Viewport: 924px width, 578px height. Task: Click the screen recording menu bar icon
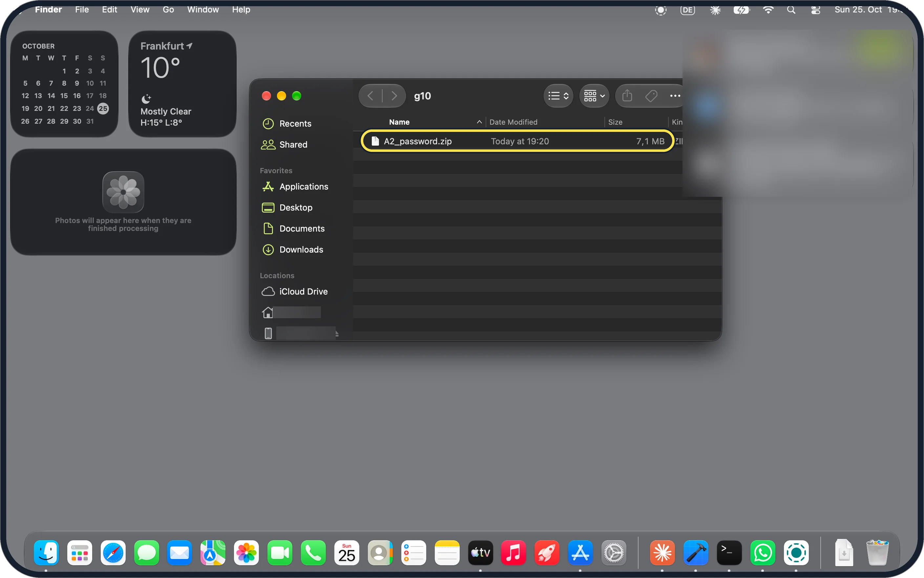661,10
